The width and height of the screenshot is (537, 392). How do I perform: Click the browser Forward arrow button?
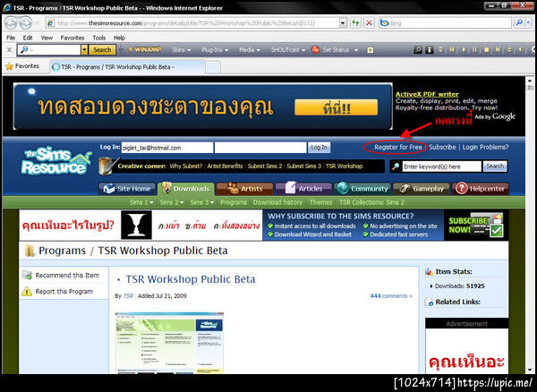(25, 23)
